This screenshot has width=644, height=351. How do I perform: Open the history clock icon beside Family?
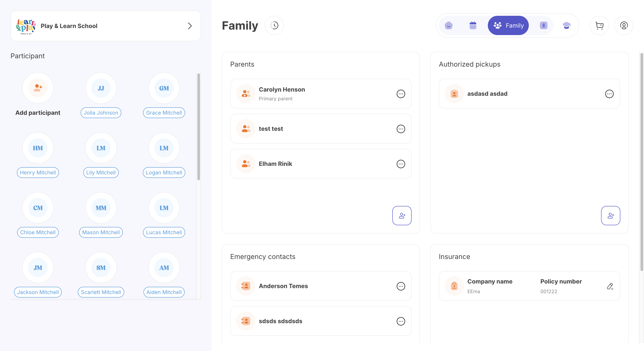(274, 25)
